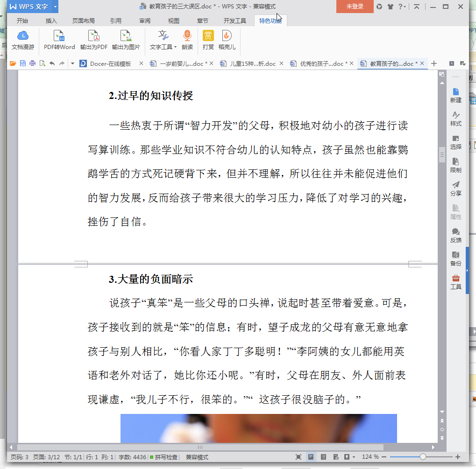
Task: Open the 视图 ribbon tab
Action: [x=174, y=21]
